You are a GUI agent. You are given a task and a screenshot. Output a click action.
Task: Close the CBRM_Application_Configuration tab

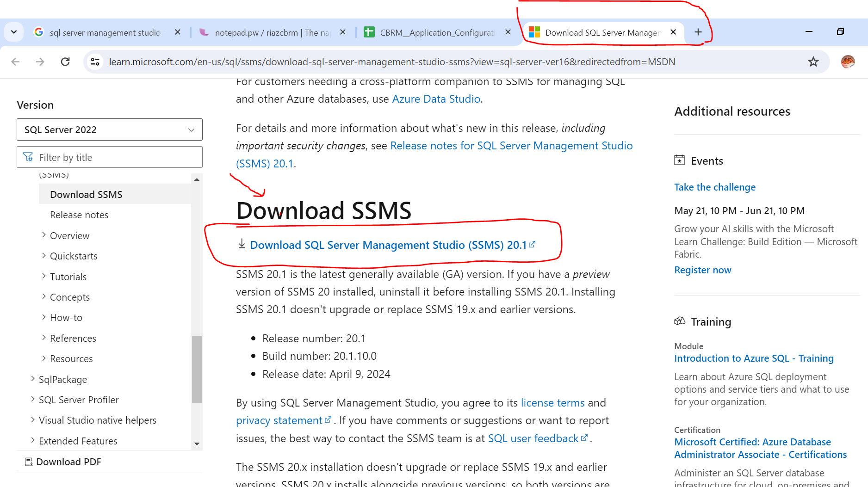point(508,32)
